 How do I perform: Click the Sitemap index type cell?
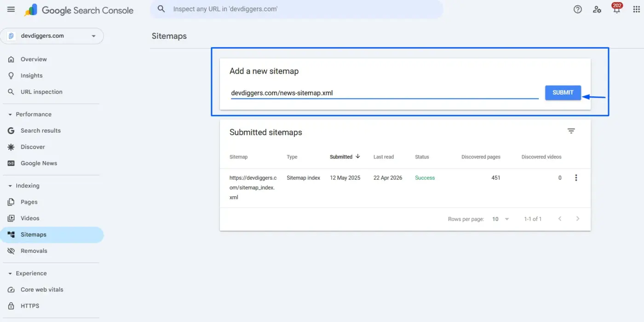coord(304,178)
